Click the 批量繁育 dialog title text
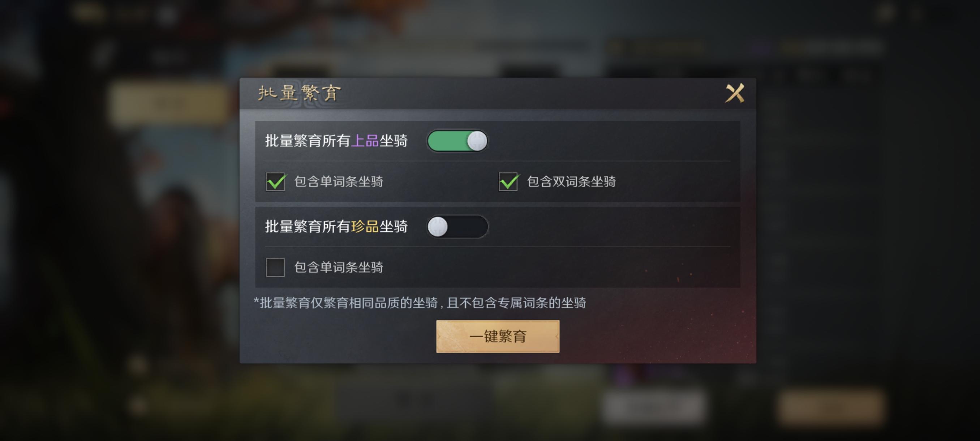This screenshot has height=441, width=980. click(x=300, y=93)
